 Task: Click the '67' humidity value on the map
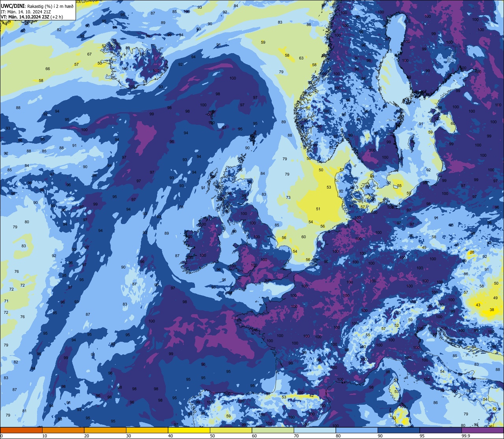(89, 54)
